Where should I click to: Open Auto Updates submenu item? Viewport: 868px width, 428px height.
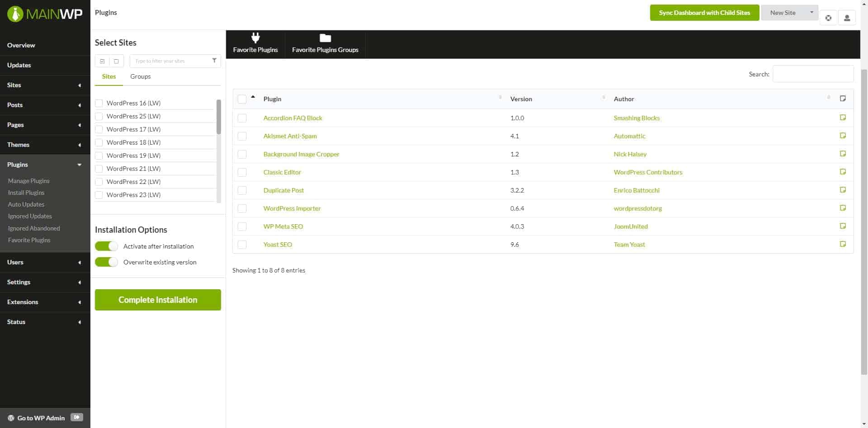[26, 204]
